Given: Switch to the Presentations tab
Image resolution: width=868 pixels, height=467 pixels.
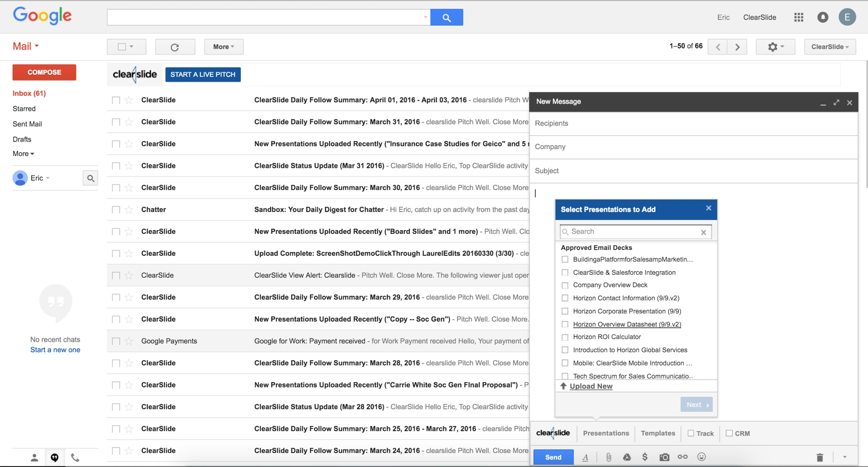Looking at the screenshot, I should click(x=606, y=433).
